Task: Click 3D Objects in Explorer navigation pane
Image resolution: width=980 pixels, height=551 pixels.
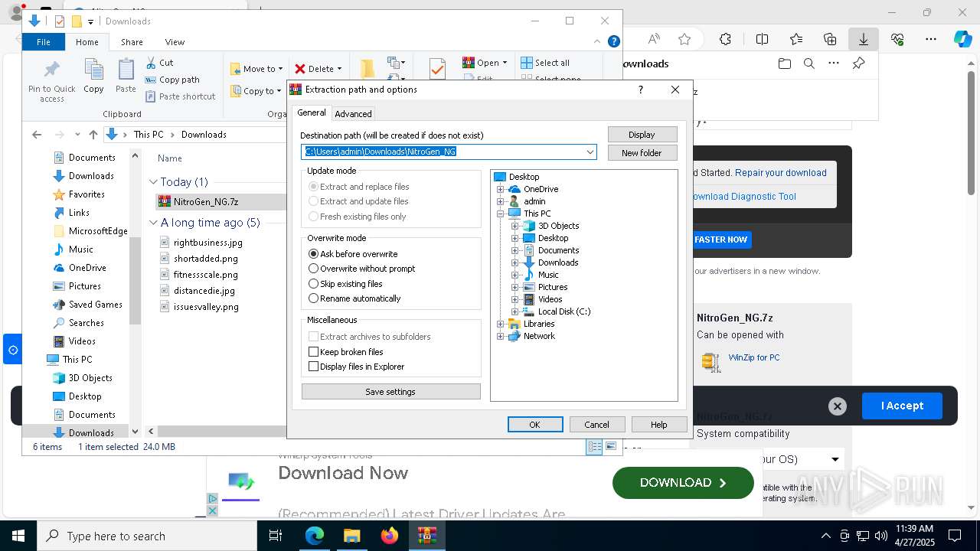Action: click(90, 378)
